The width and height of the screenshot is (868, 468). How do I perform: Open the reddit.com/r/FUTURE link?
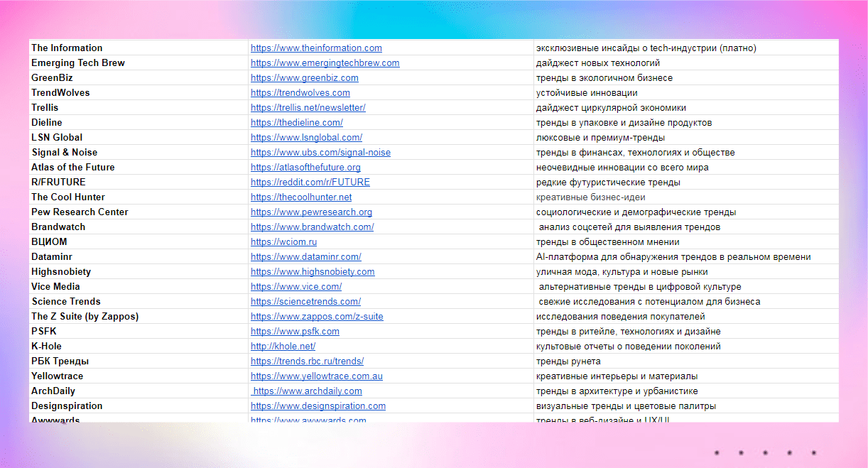(310, 183)
